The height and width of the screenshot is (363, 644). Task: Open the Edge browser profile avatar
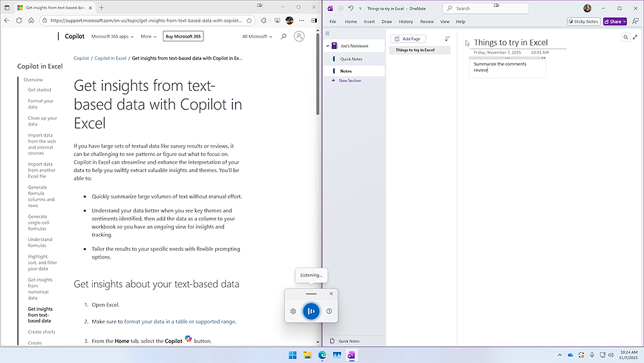(289, 21)
